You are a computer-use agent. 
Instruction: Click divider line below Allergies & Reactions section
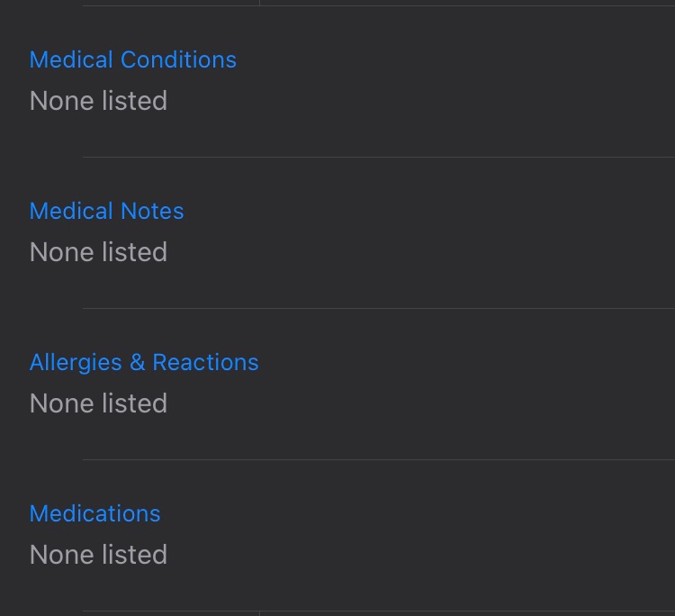[x=378, y=459]
